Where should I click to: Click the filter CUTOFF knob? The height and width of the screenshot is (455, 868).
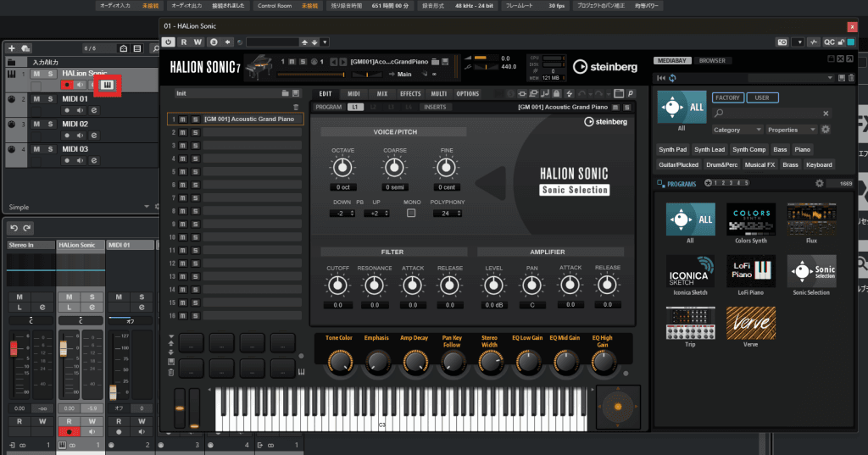pos(337,286)
